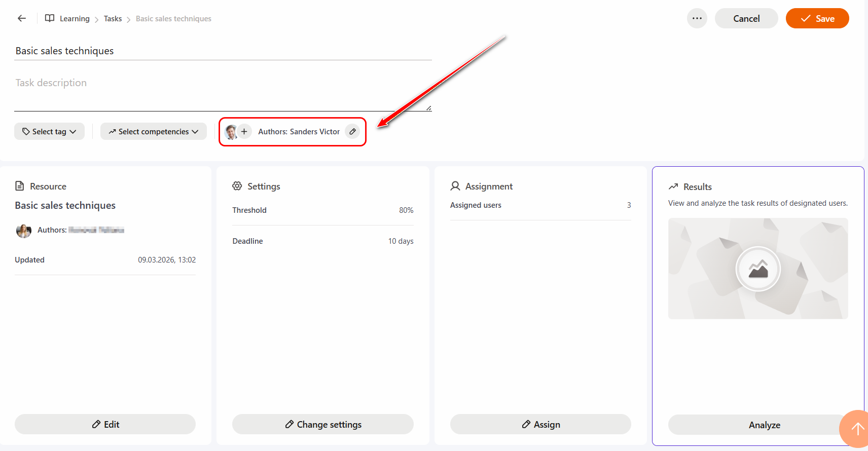Click the Settings gear icon

(237, 186)
